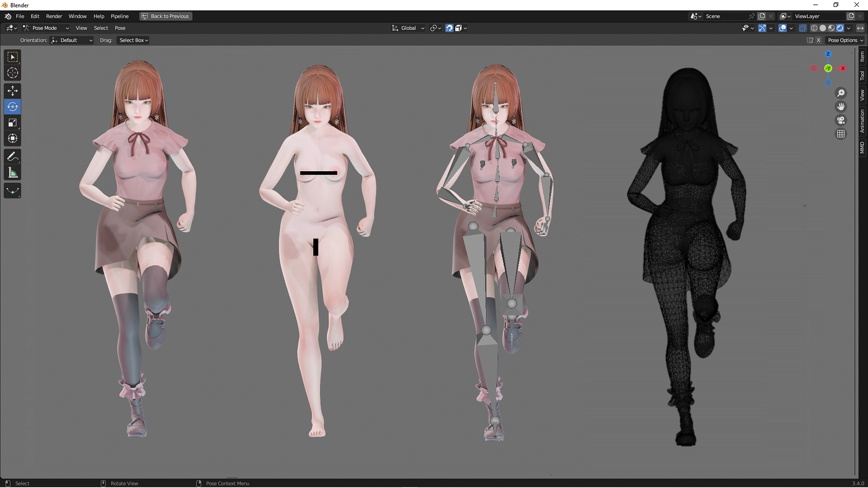Open the Orientation Default dropdown
The width and height of the screenshot is (868, 488).
72,40
